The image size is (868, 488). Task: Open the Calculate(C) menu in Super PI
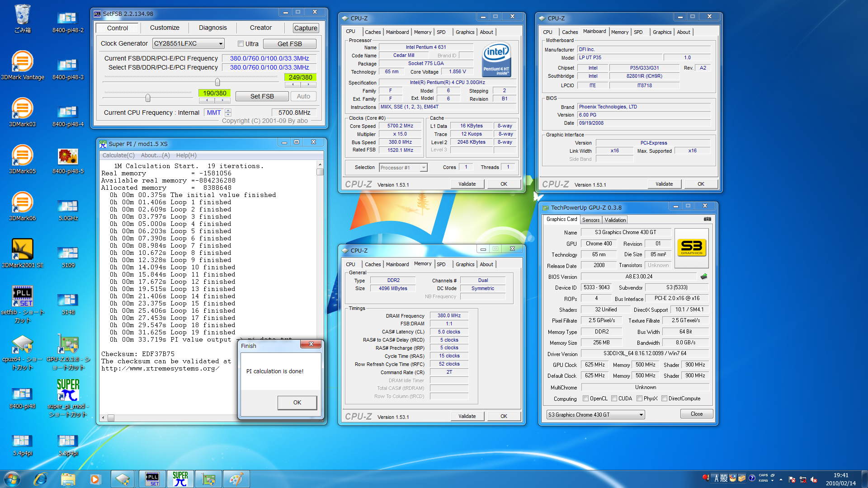click(118, 155)
